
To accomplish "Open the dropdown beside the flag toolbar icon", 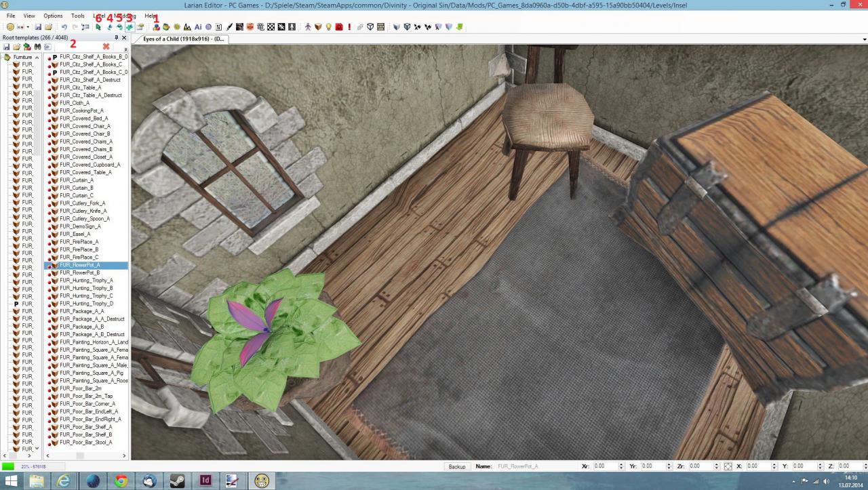I will (x=28, y=27).
